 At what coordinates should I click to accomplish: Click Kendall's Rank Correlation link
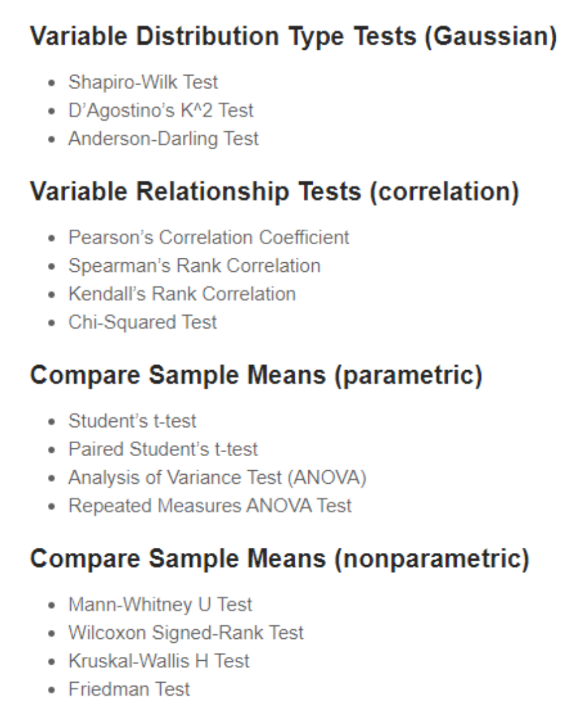point(182,294)
